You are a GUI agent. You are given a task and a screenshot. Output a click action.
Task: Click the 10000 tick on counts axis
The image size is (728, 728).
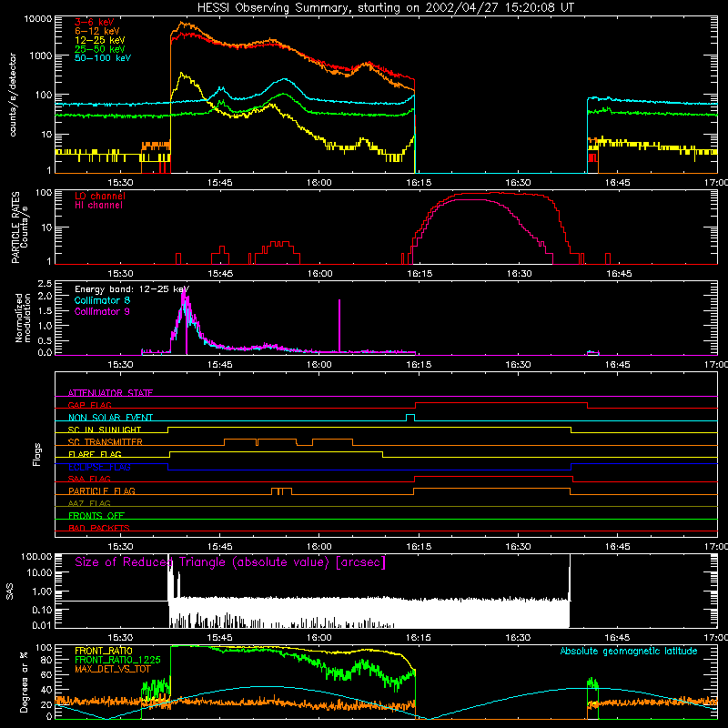coord(38,18)
